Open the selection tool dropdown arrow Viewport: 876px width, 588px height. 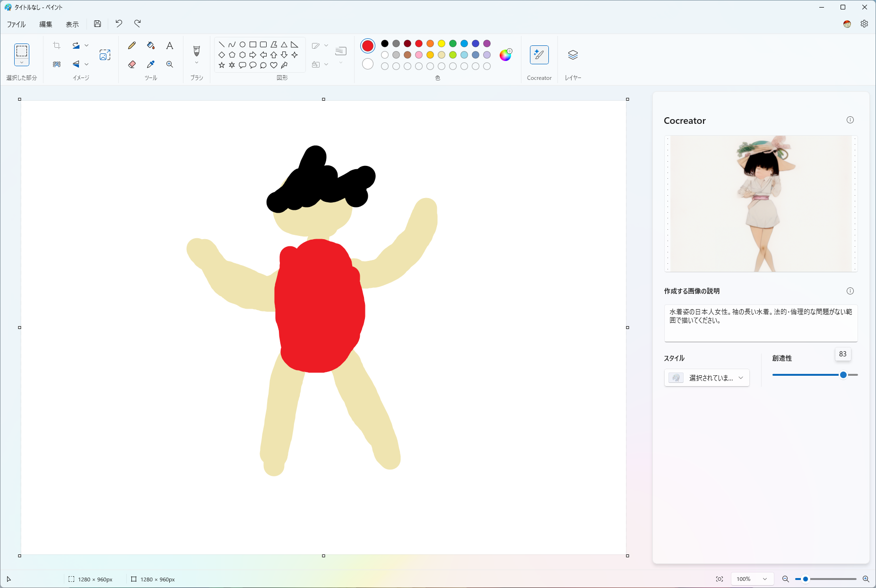[x=22, y=62]
